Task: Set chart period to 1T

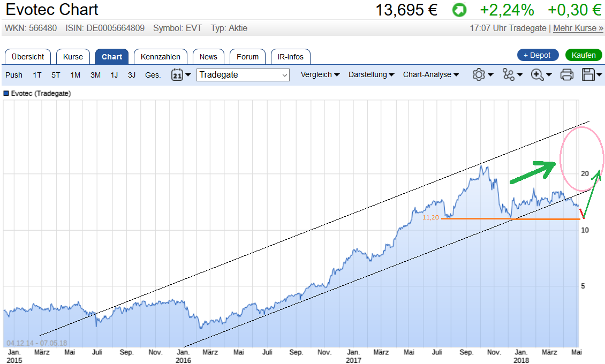Action: [37, 75]
